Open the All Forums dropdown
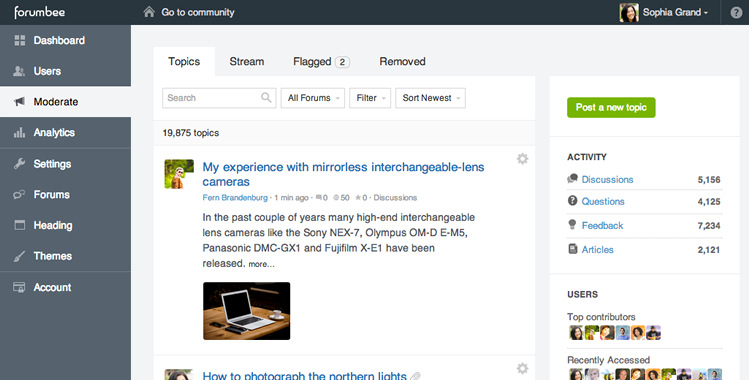The height and width of the screenshot is (380, 749). coord(313,98)
